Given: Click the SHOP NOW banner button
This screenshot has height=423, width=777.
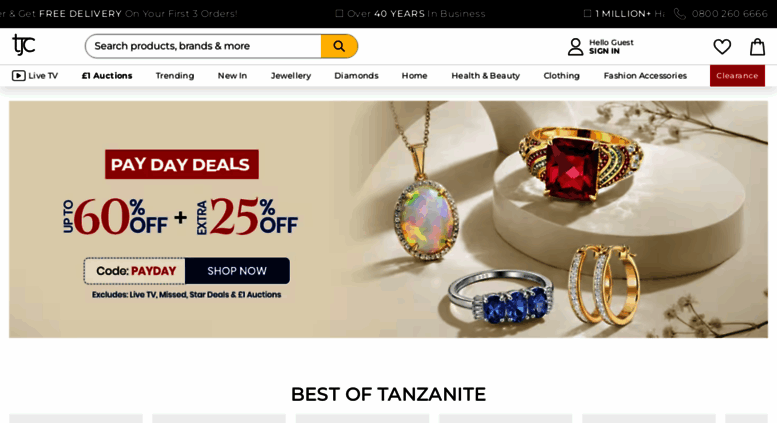Looking at the screenshot, I should click(x=237, y=271).
